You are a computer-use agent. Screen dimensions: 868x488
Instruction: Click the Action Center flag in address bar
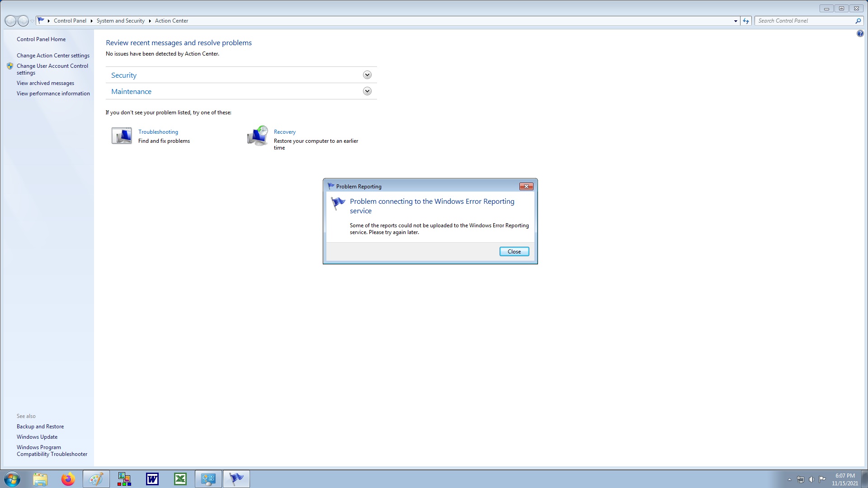pos(41,20)
